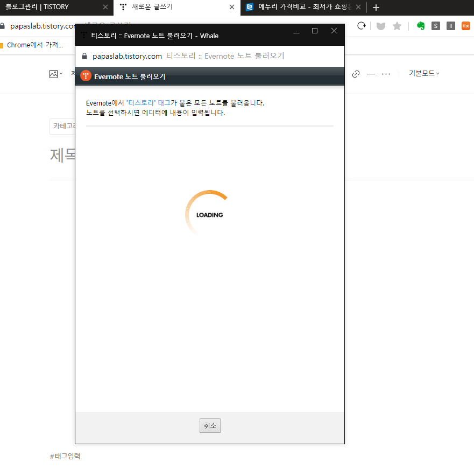Close the Evernote 노트 불러오기 popup
This screenshot has height=476, width=474.
(334, 31)
